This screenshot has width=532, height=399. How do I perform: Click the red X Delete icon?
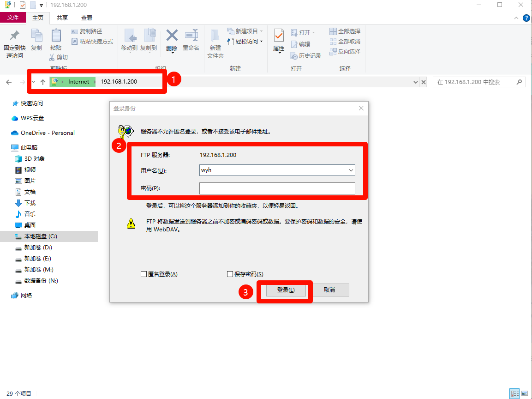(x=172, y=35)
